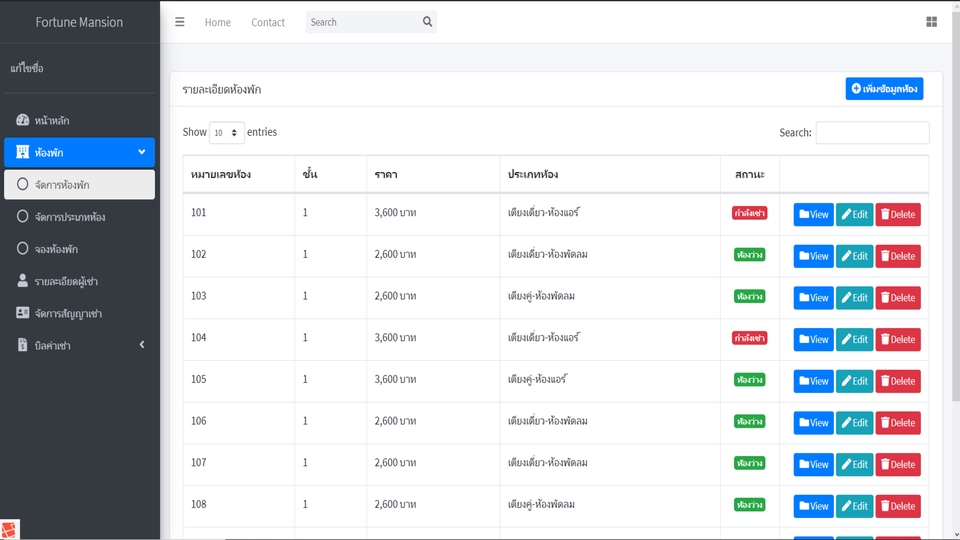Delete room 106

point(898,422)
